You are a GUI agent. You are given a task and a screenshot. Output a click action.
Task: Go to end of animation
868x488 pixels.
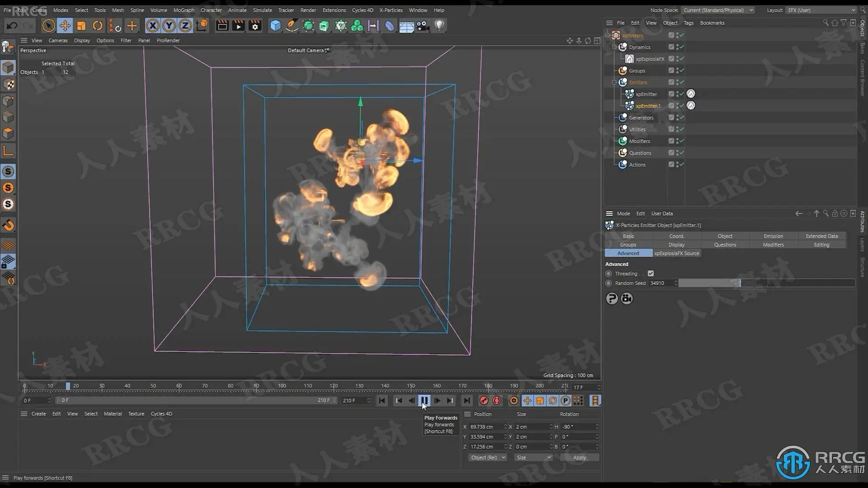[x=467, y=401]
